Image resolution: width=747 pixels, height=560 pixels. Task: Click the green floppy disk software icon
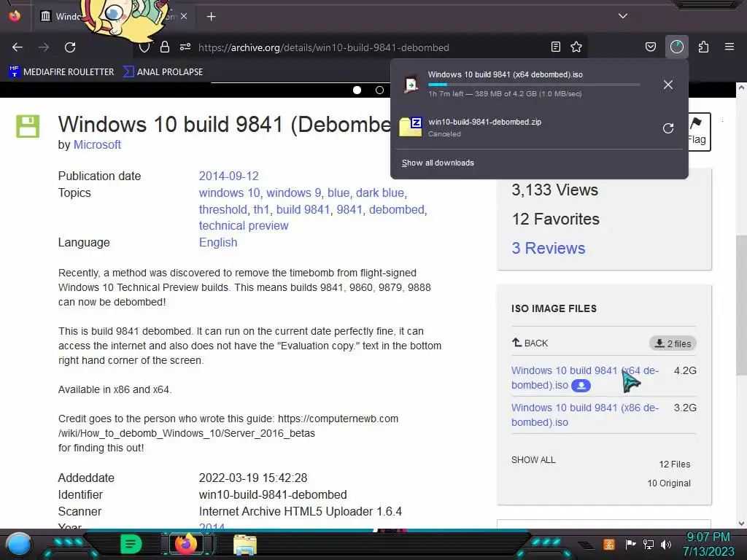(28, 126)
